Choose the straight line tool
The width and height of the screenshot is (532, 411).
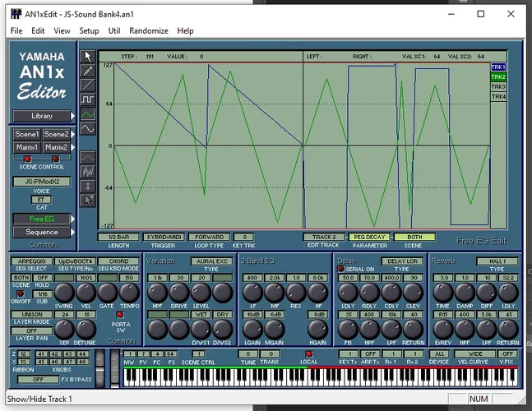pos(88,85)
